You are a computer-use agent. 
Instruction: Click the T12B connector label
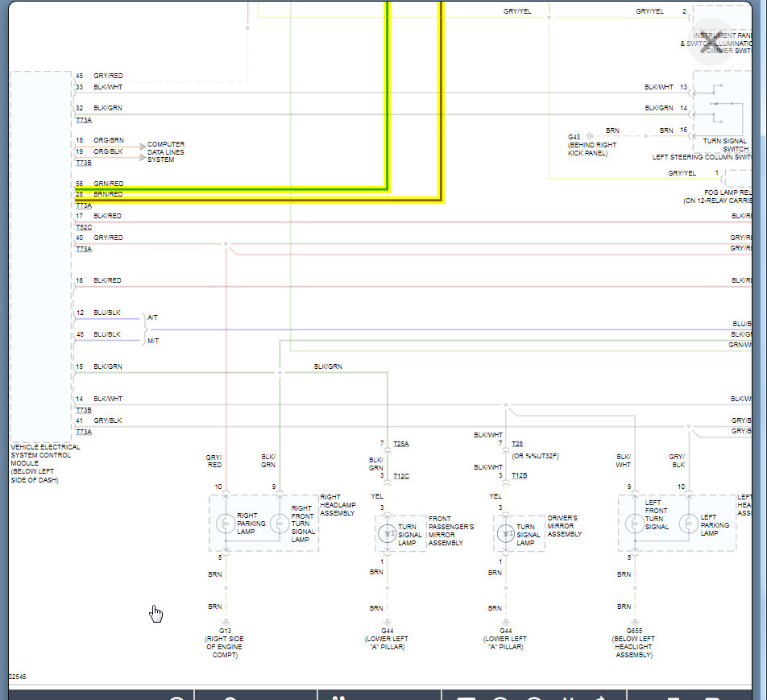[520, 475]
